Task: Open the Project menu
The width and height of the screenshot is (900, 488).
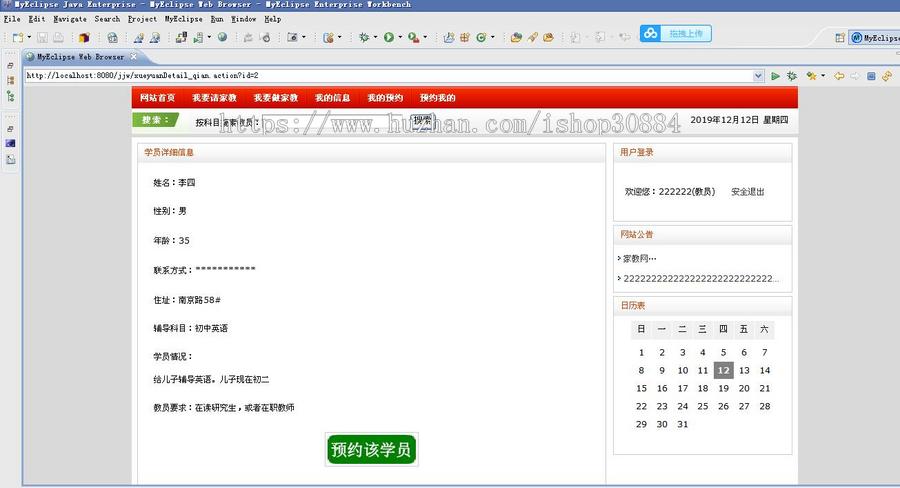Action: click(142, 19)
